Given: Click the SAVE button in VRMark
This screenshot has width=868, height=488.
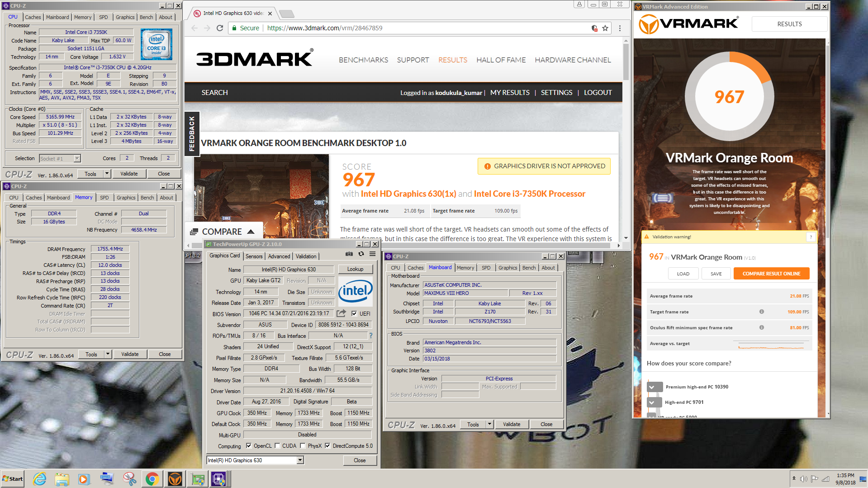Looking at the screenshot, I should (716, 274).
